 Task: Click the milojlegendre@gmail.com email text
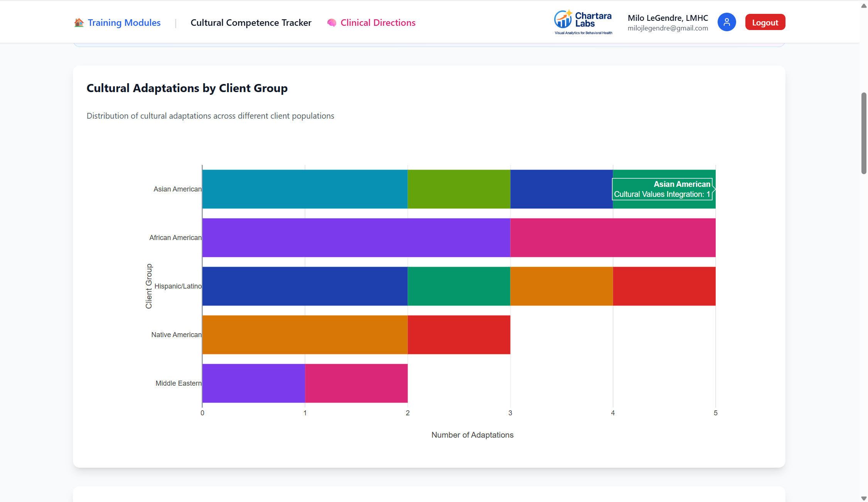coord(667,28)
